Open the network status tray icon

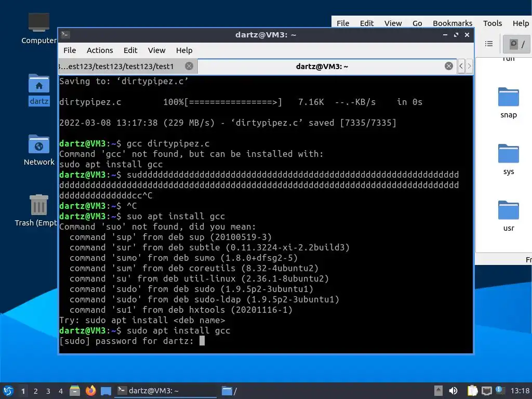[486, 391]
